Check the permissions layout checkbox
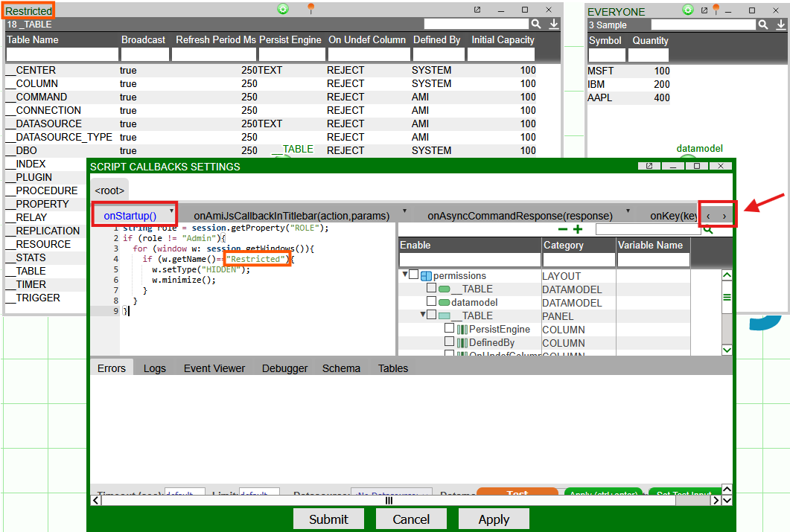The image size is (790, 532). (414, 276)
